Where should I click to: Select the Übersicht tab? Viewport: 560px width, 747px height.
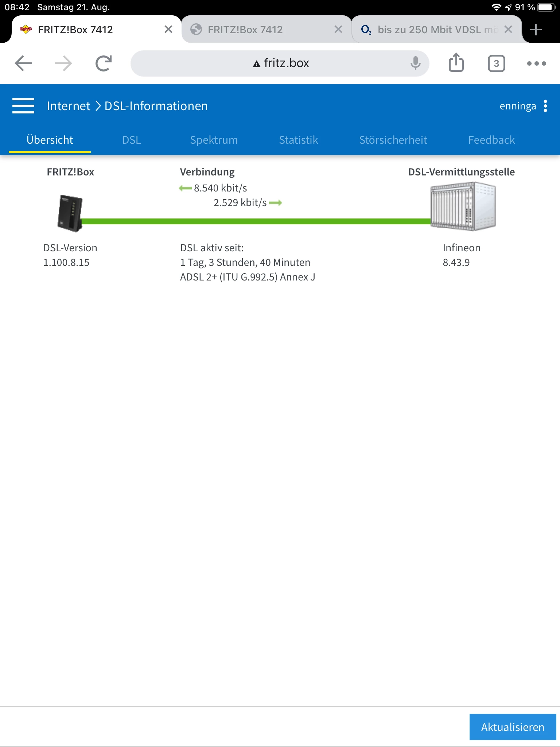[50, 140]
